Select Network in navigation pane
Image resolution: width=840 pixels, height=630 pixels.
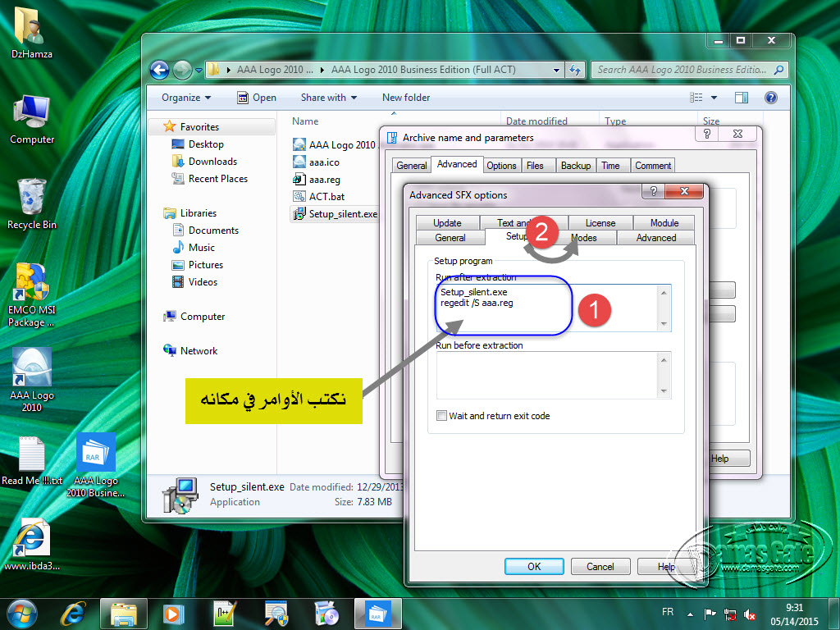tap(190, 351)
